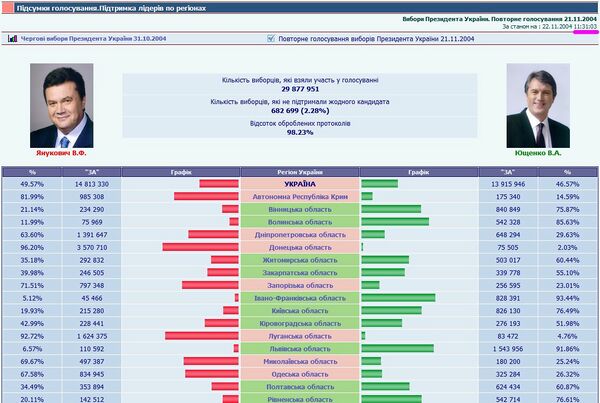Image resolution: width=600 pixels, height=403 pixels.
Task: Toggle the repeat voting 21.11.2004 checkbox
Action: coord(271,40)
